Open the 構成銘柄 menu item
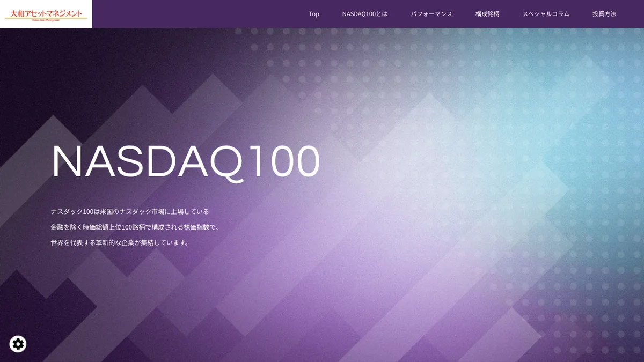The height and width of the screenshot is (362, 644). (487, 14)
